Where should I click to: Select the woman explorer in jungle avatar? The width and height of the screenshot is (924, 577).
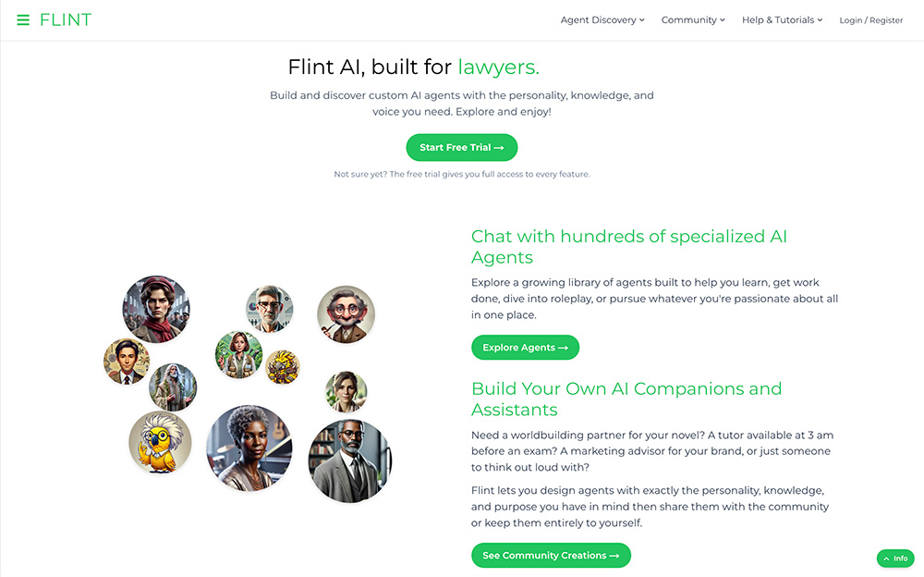tap(238, 354)
